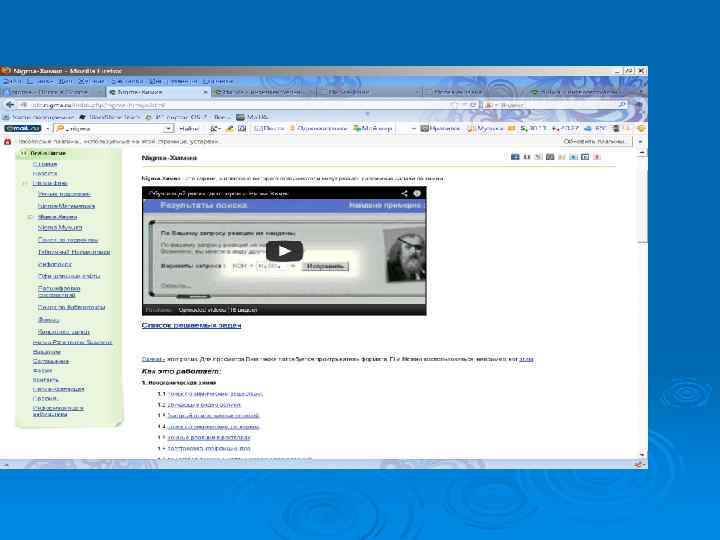Open the Правка menu
The image size is (720, 540).
[39, 81]
